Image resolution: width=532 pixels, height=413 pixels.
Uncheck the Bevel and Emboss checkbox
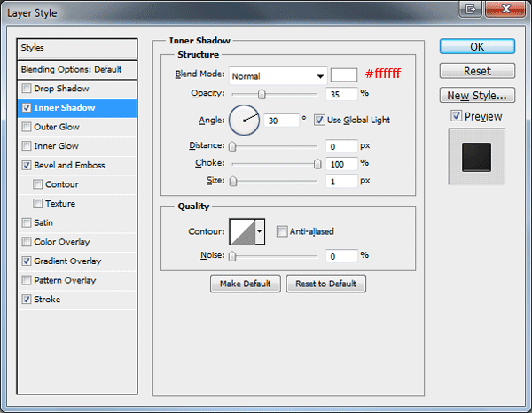[x=26, y=165]
